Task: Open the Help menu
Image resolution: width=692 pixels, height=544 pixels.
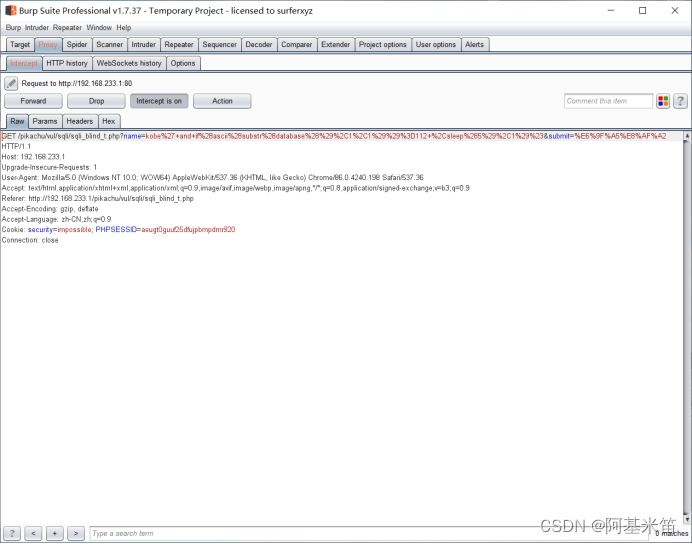Action: coord(124,27)
